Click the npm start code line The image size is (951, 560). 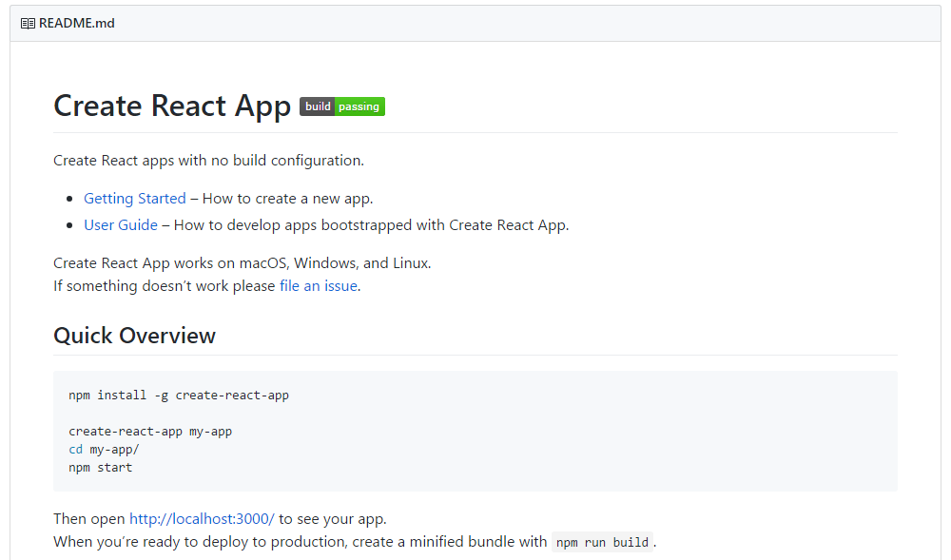click(100, 468)
